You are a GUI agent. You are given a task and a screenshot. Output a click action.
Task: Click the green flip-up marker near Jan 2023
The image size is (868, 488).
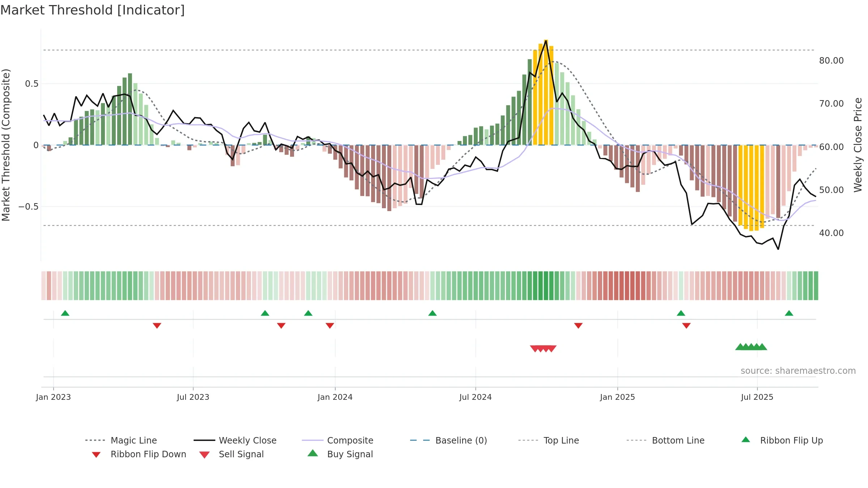pos(65,313)
